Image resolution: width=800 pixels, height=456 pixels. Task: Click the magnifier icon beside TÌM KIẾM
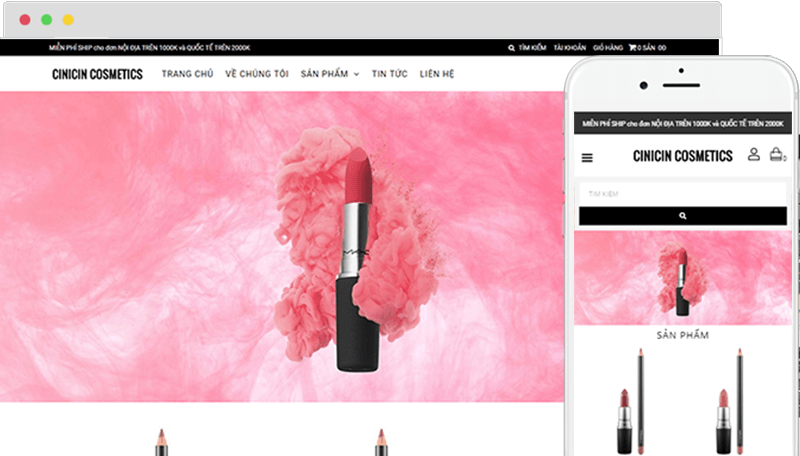pyautogui.click(x=511, y=47)
